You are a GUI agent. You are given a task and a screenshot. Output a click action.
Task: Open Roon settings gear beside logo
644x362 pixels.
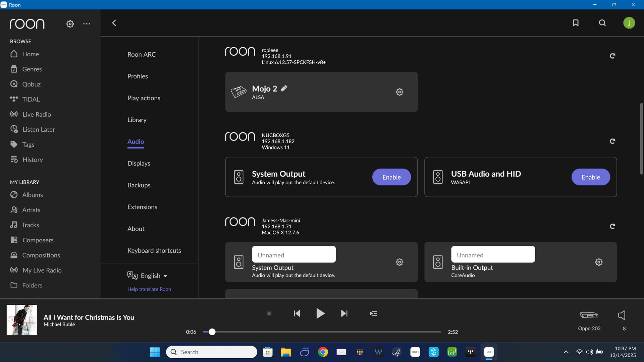point(70,24)
